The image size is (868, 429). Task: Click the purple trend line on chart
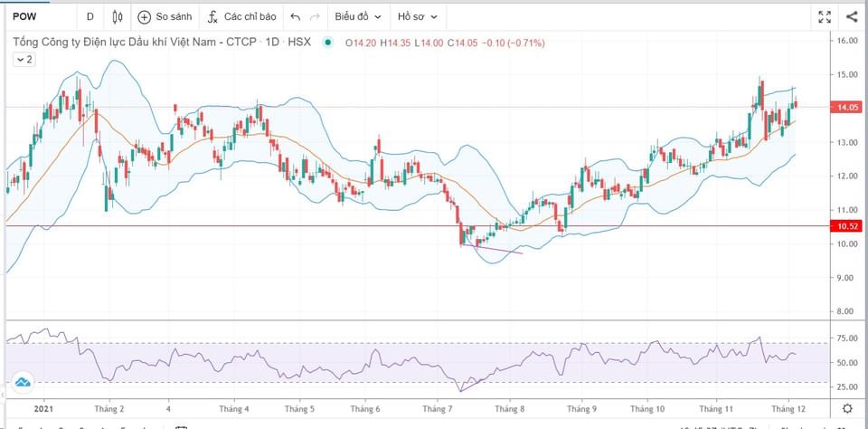(493, 248)
